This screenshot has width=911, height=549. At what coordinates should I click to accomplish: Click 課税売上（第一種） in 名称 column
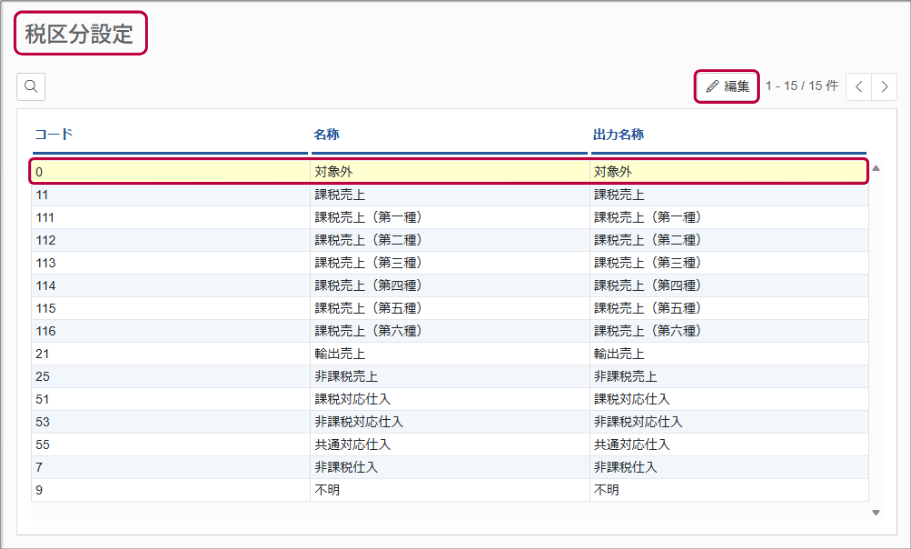pyautogui.click(x=368, y=217)
